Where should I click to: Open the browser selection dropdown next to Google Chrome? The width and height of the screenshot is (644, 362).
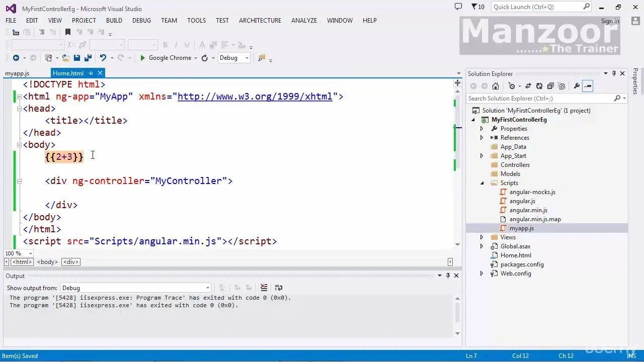[x=195, y=58]
